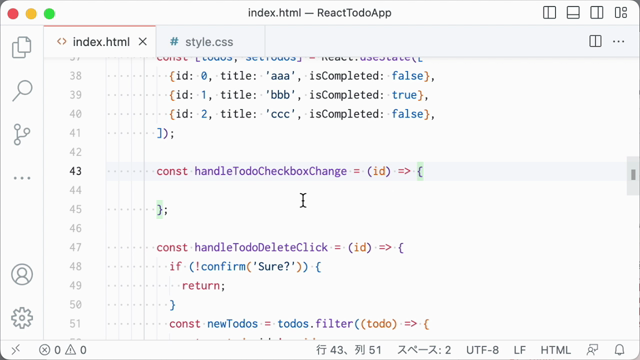Show additional views ellipsis in activity bar
This screenshot has height=360, width=640.
click(22, 178)
